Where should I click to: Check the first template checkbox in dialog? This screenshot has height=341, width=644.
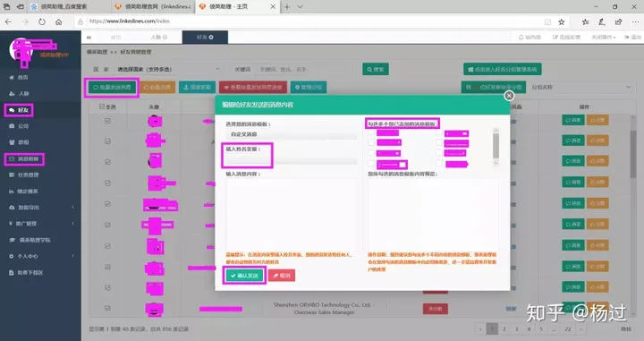(x=371, y=132)
